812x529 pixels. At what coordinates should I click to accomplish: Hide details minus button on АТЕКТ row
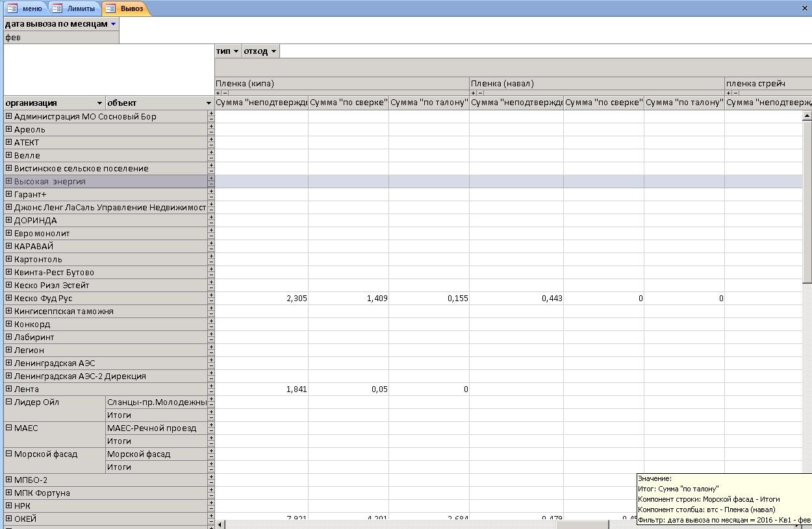tap(211, 145)
